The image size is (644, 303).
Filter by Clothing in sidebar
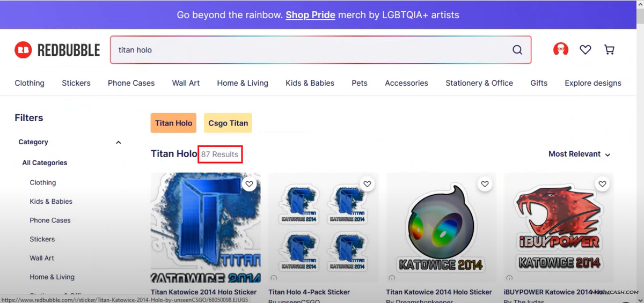coord(43,183)
